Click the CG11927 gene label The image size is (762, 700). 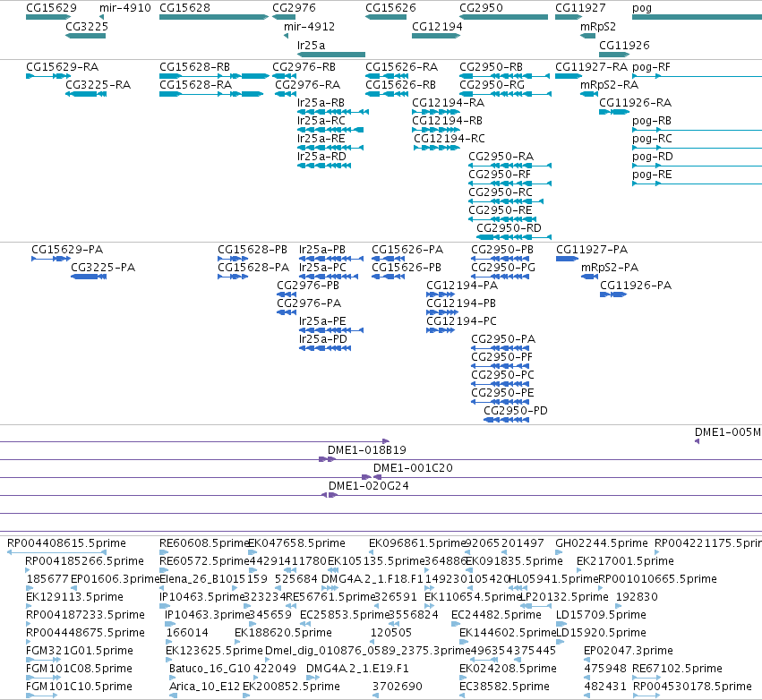click(x=580, y=8)
